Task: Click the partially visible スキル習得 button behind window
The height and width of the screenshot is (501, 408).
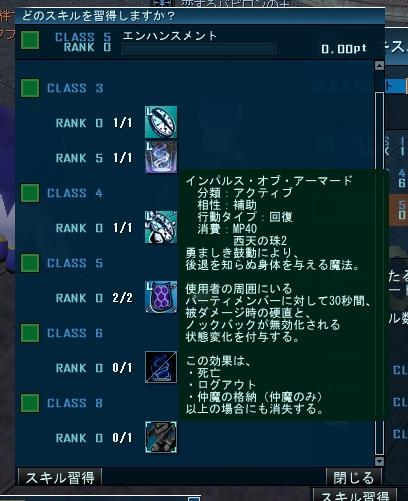Action: pyautogui.click(x=355, y=495)
